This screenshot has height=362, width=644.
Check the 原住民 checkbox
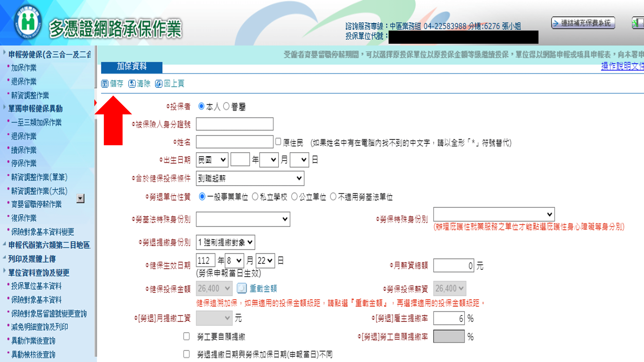278,142
